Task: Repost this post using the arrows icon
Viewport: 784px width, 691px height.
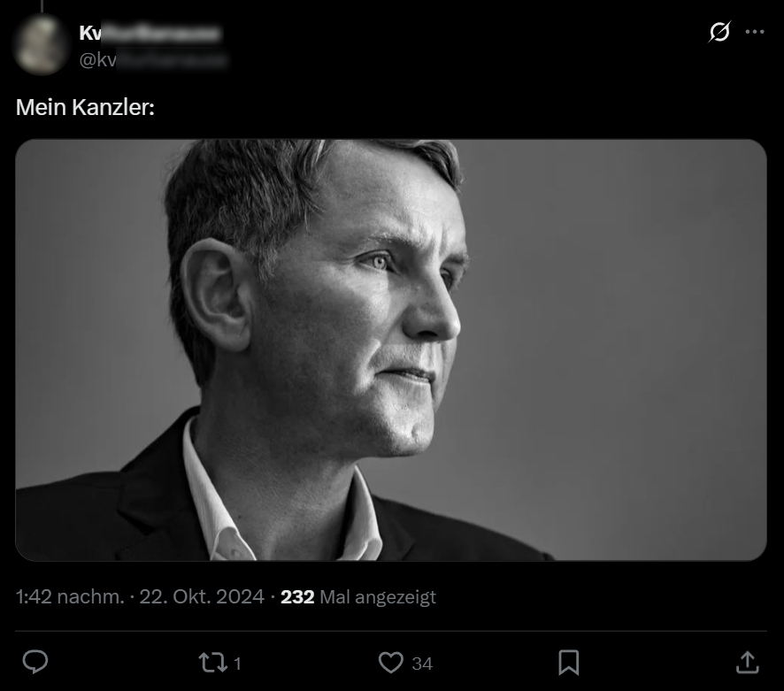Action: click(x=213, y=662)
